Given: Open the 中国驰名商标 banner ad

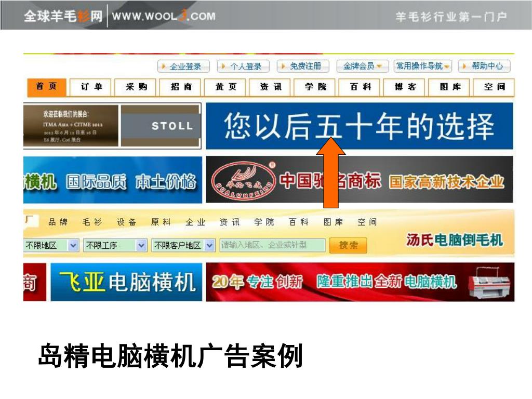Looking at the screenshot, I should pos(360,180).
